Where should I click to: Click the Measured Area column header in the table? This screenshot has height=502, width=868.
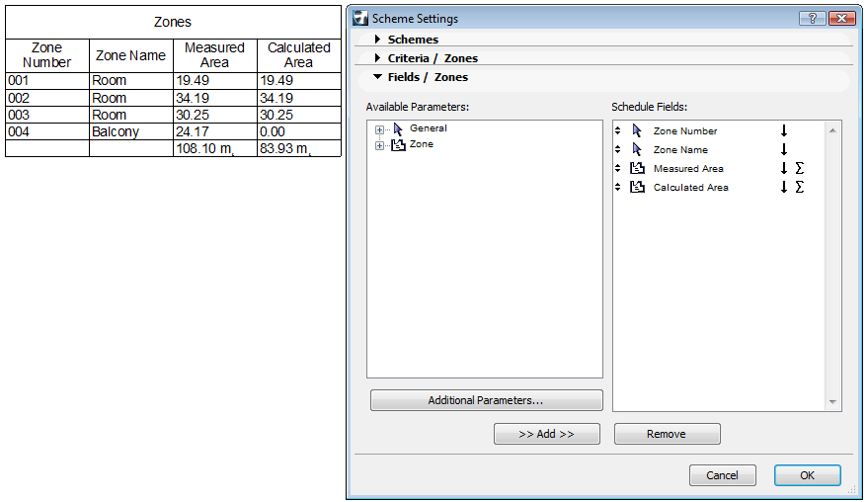pyautogui.click(x=215, y=55)
